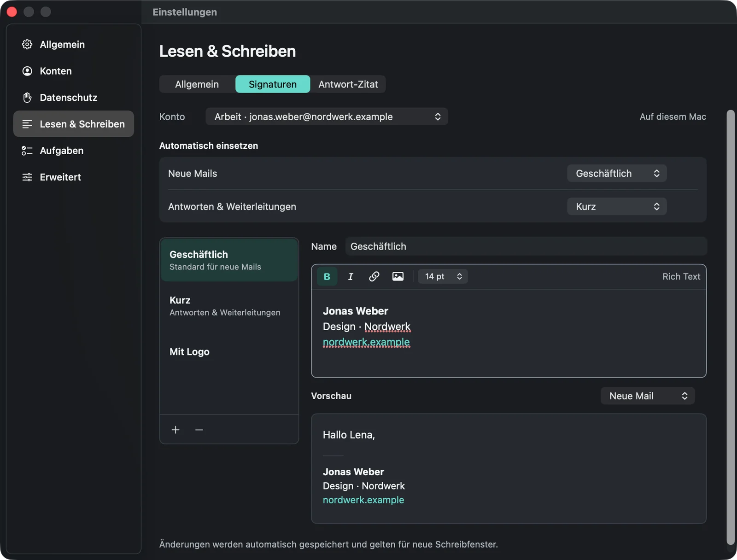Click the Automatisch einsetzen heading
The height and width of the screenshot is (560, 737).
[x=209, y=146]
